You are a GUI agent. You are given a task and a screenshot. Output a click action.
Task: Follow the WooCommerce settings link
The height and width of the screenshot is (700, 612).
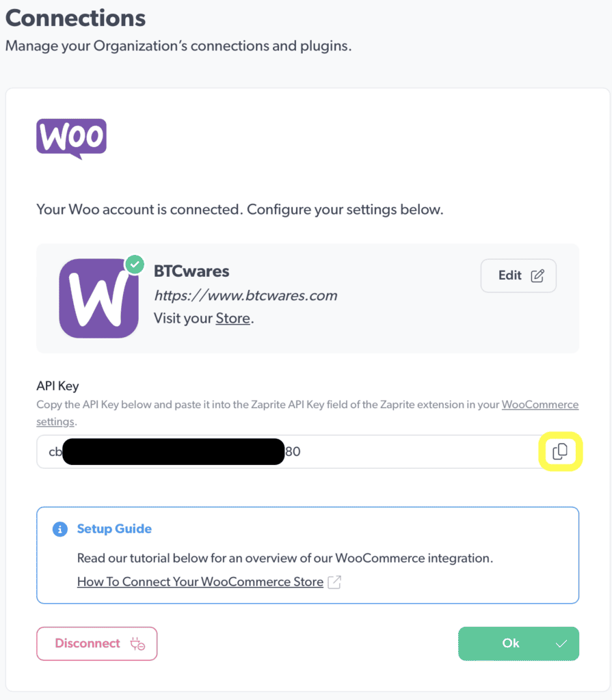tap(540, 405)
